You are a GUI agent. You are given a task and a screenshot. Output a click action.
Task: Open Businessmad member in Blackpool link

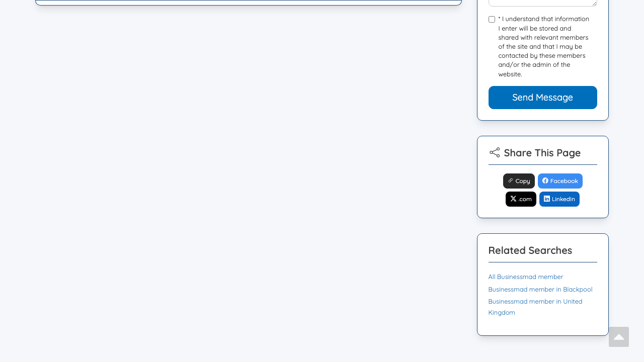540,290
